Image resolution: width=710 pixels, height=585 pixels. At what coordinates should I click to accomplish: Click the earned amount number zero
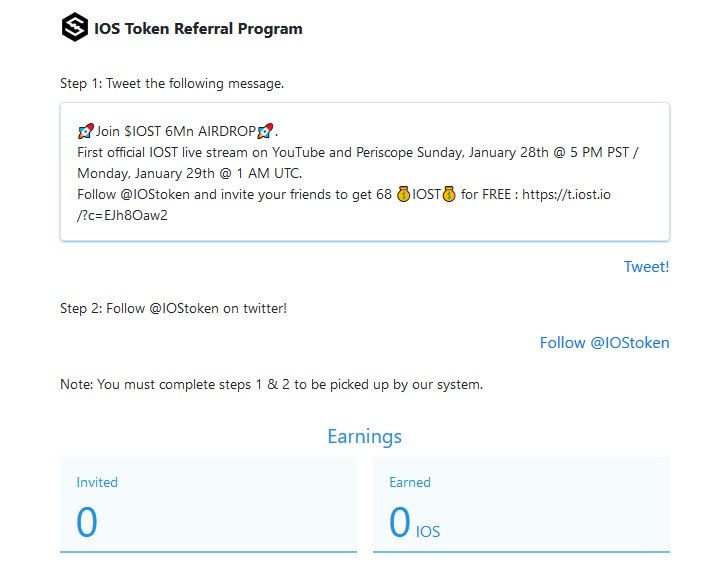[x=400, y=523]
